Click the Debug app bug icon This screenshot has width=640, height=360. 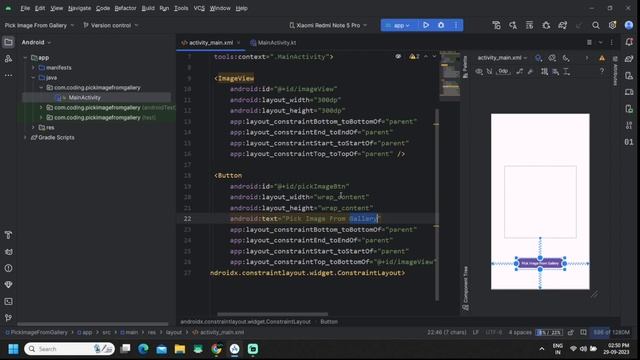coord(441,25)
